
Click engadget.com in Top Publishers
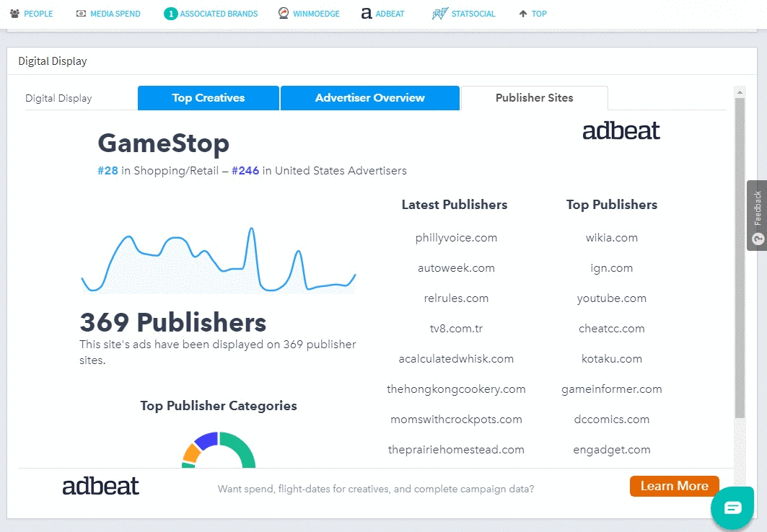click(x=611, y=450)
